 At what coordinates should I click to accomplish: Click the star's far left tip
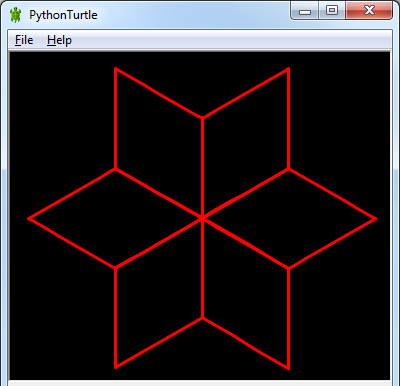pos(29,219)
